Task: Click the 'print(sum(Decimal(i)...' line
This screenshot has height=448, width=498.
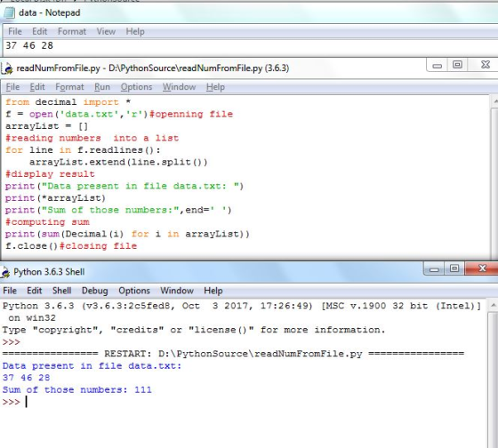Action: (x=127, y=234)
